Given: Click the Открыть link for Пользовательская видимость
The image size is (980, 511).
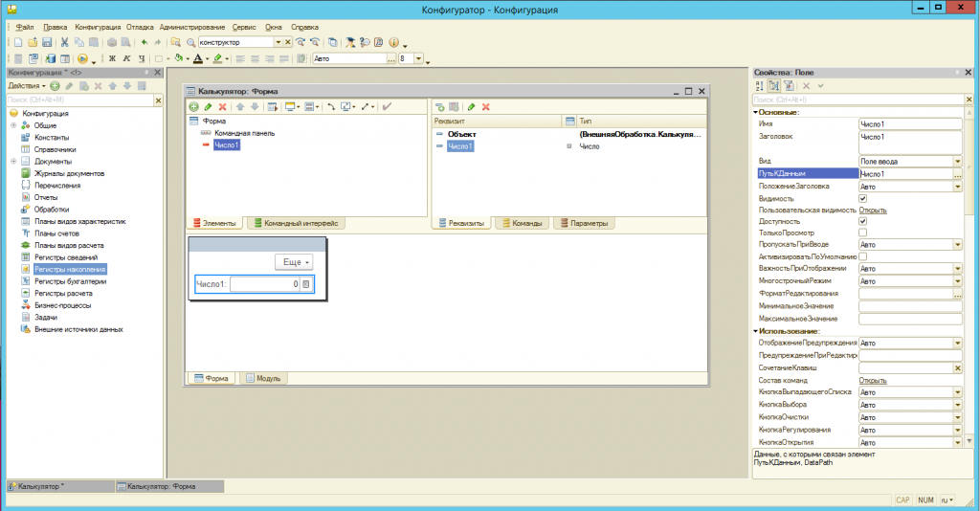Looking at the screenshot, I should [x=872, y=210].
